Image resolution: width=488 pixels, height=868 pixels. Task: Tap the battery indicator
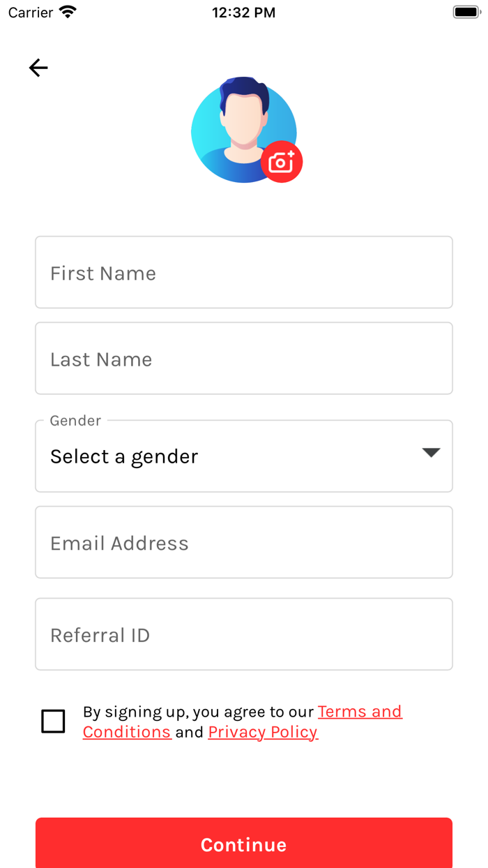point(466,11)
